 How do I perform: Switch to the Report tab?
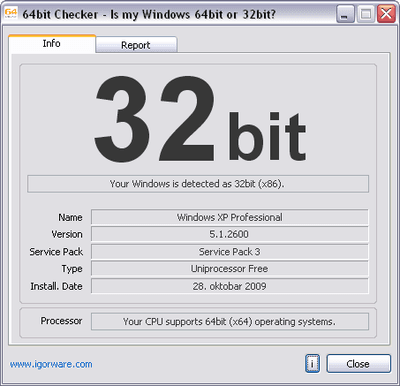pyautogui.click(x=136, y=45)
